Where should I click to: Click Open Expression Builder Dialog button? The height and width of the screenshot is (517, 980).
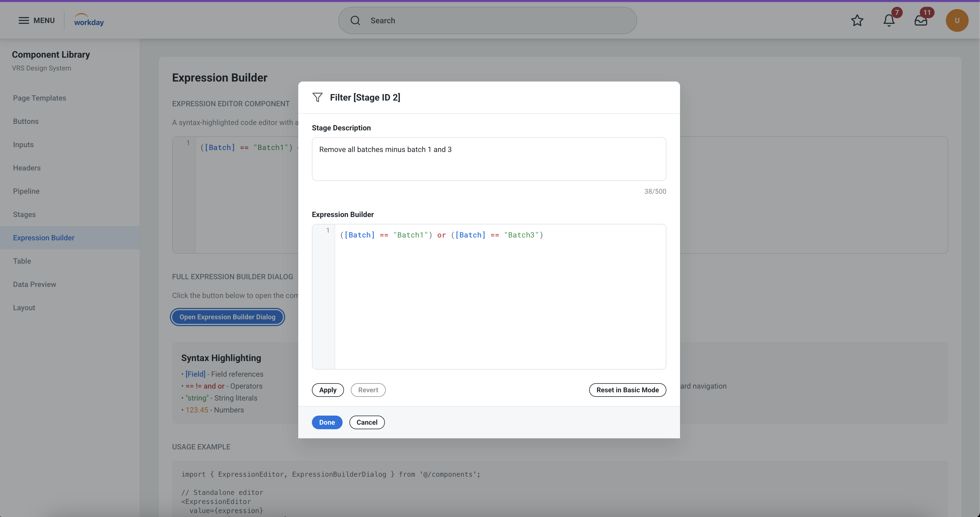tap(227, 317)
